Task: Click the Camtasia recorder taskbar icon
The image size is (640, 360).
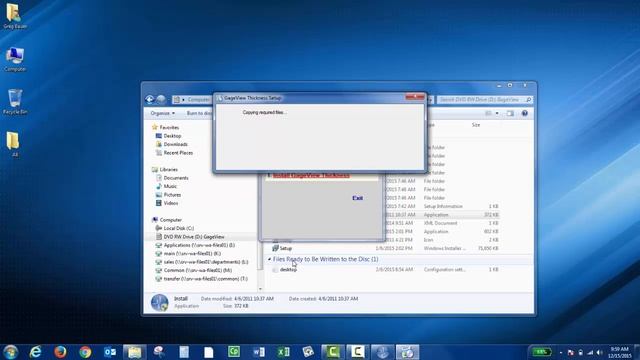Action: [x=333, y=352]
